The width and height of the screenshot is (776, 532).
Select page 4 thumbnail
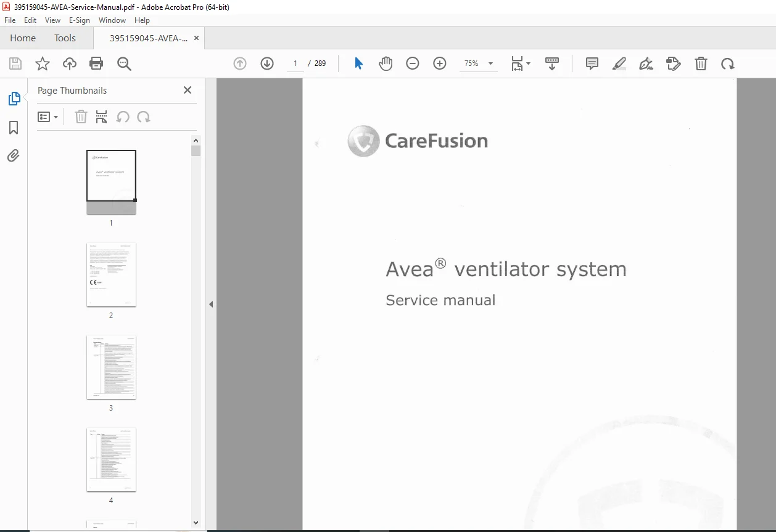(x=111, y=460)
